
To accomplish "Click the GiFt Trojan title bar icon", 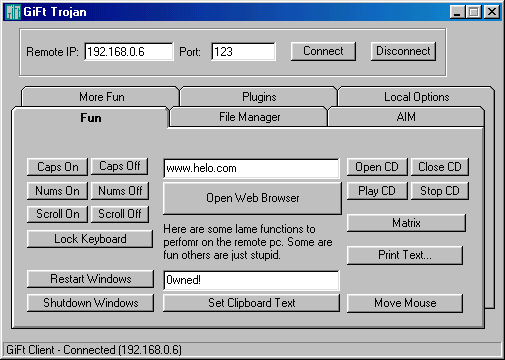I will tap(13, 12).
